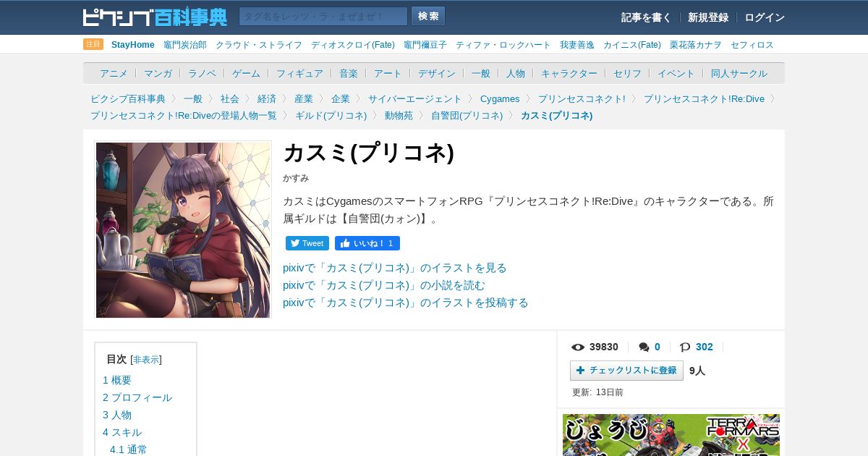
Task: Open trending tag クラウド・ストライフ
Action: pyautogui.click(x=259, y=45)
